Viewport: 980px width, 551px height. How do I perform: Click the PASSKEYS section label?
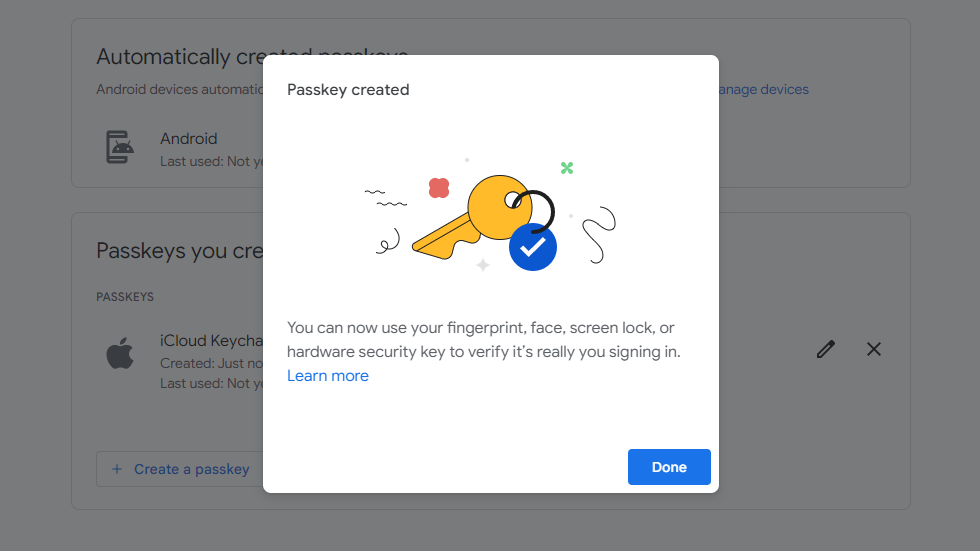click(125, 297)
